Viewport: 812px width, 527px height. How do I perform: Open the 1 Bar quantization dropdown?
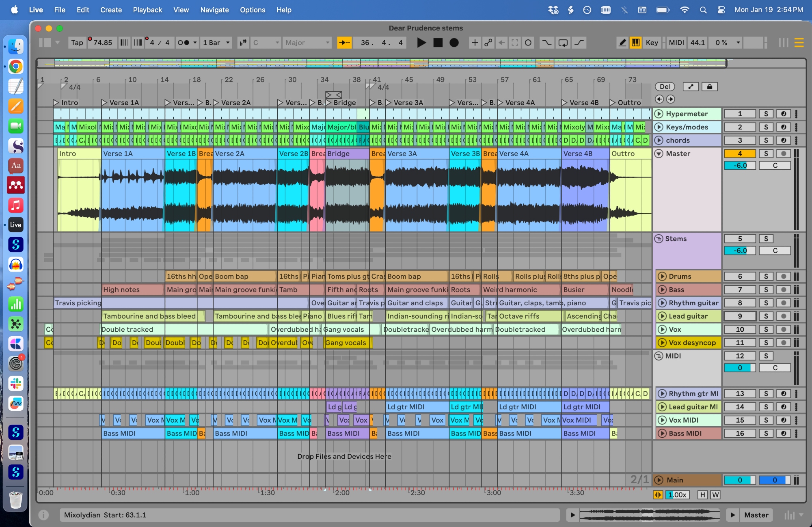(x=217, y=43)
